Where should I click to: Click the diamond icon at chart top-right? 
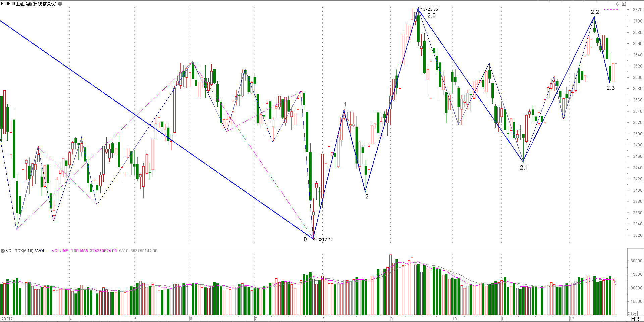click(x=618, y=4)
